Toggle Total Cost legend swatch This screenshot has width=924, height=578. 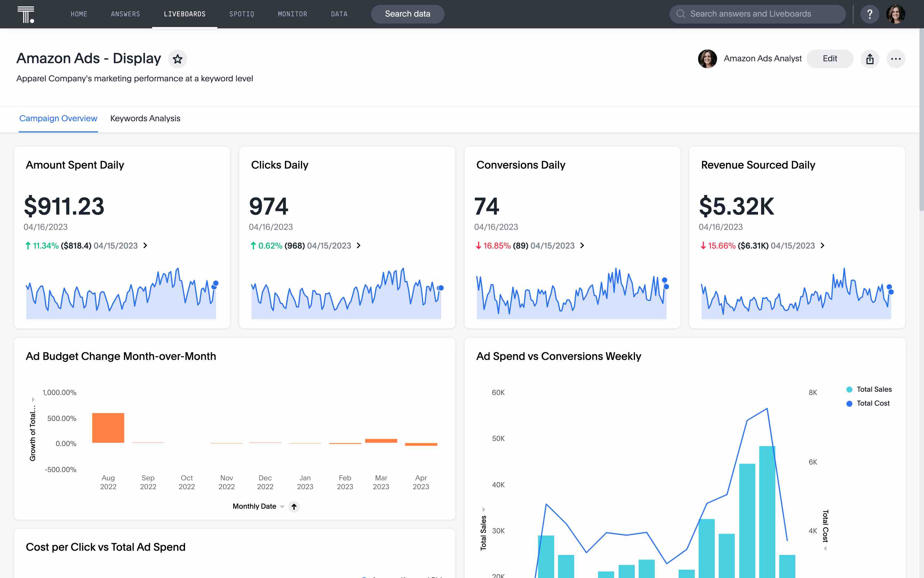pyautogui.click(x=849, y=404)
